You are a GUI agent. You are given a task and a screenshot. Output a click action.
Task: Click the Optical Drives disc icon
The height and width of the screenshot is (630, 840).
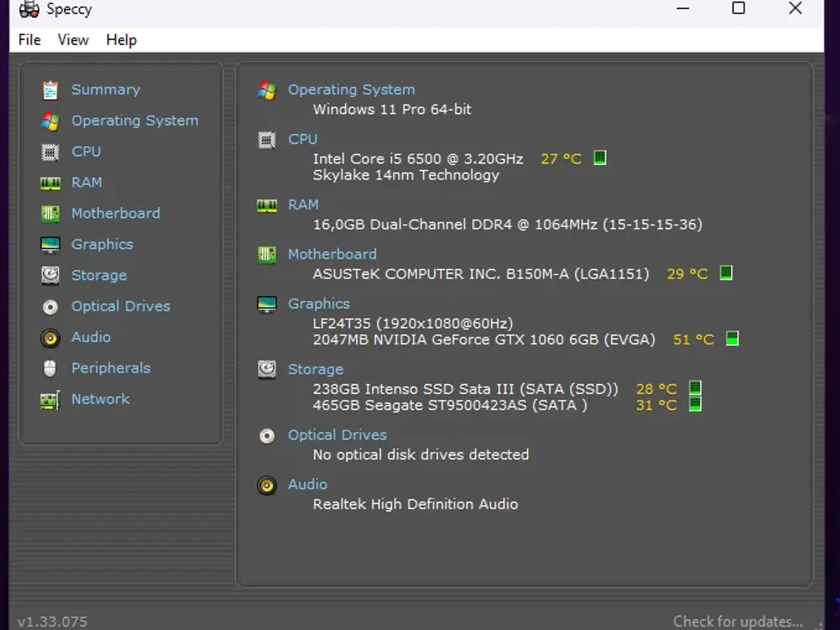tap(50, 306)
